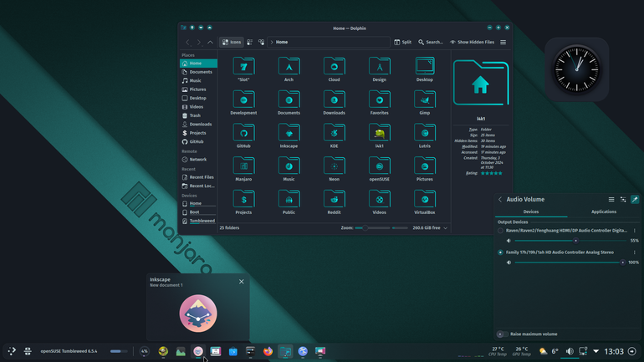Image resolution: width=644 pixels, height=362 pixels.
Task: Switch to the Applications tab
Action: 603,212
